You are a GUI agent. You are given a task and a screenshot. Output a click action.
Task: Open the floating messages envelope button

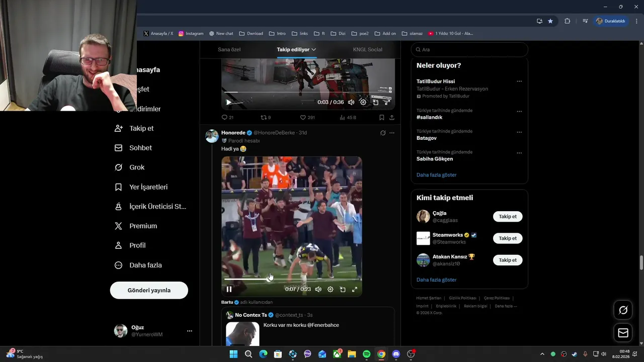pyautogui.click(x=623, y=332)
